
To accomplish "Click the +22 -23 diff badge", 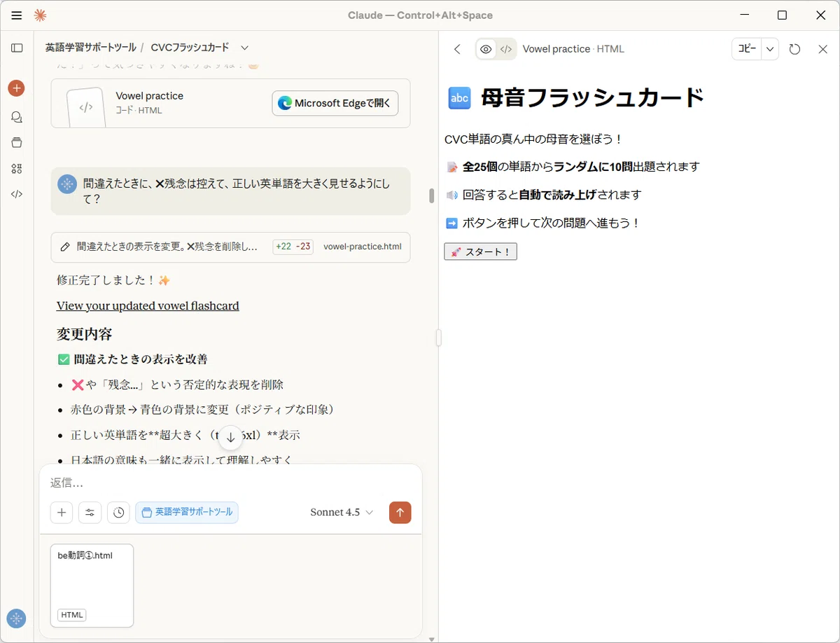I will pos(293,247).
